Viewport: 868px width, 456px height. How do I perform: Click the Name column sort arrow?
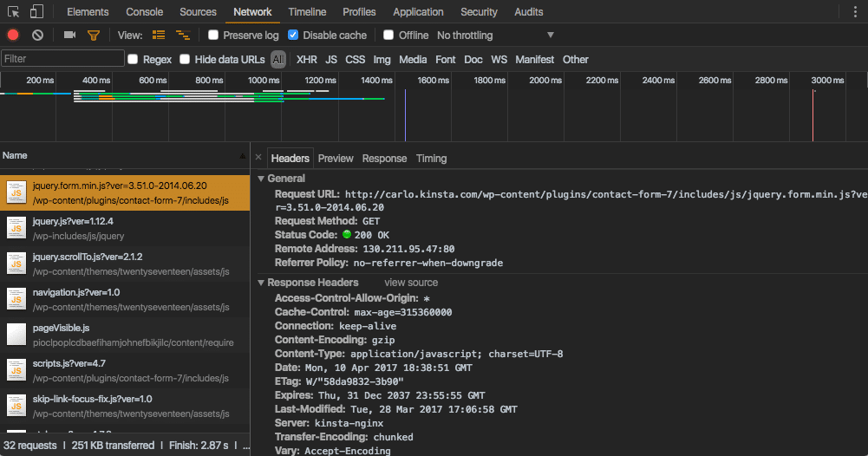[x=243, y=156]
